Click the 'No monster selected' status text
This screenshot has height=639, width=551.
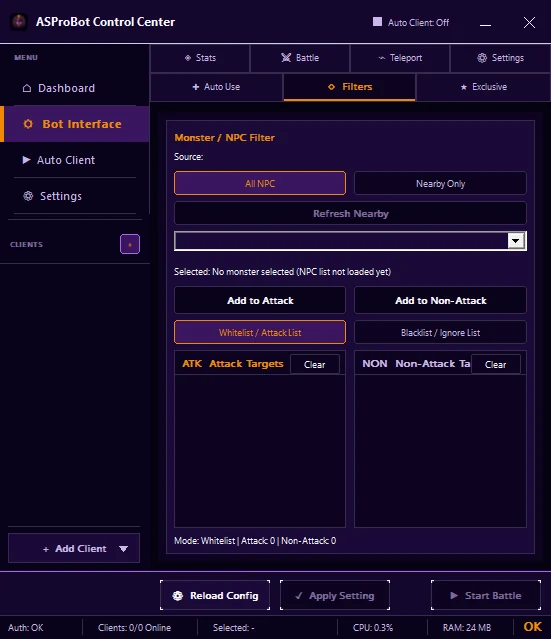pyautogui.click(x=282, y=272)
